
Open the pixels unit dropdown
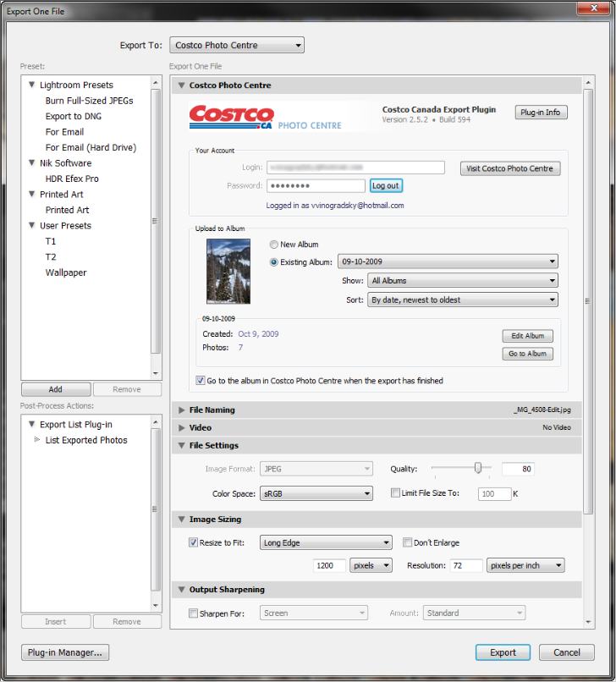tap(371, 565)
